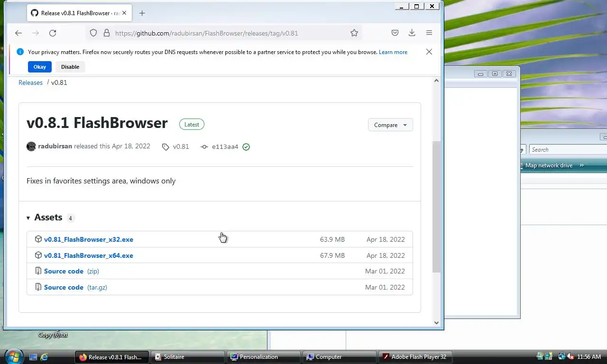Download Source code tar.gz
607x364 pixels.
(75, 287)
